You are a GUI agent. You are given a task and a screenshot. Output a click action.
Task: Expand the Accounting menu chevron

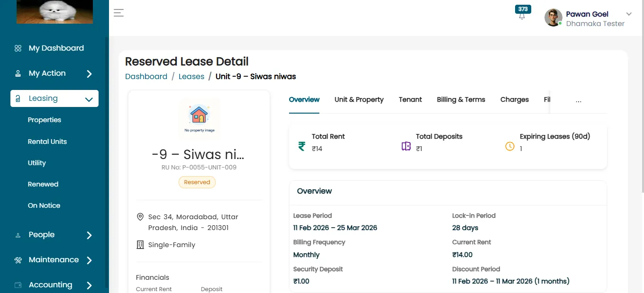(89, 285)
